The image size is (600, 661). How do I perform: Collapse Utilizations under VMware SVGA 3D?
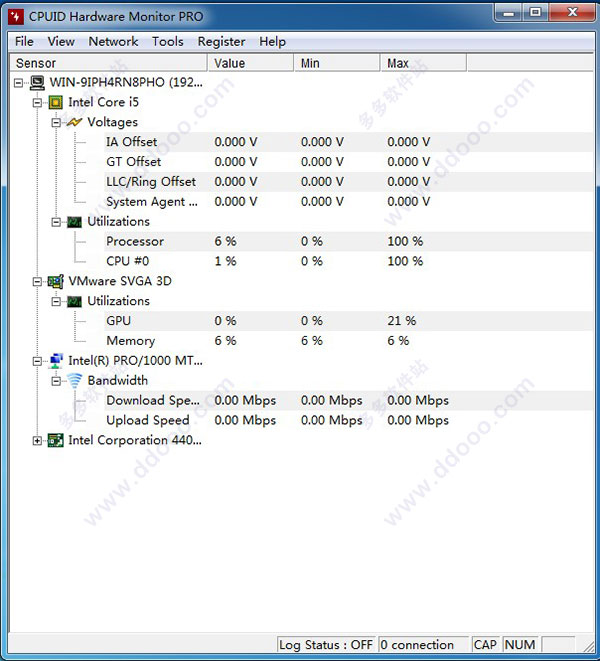[56, 301]
